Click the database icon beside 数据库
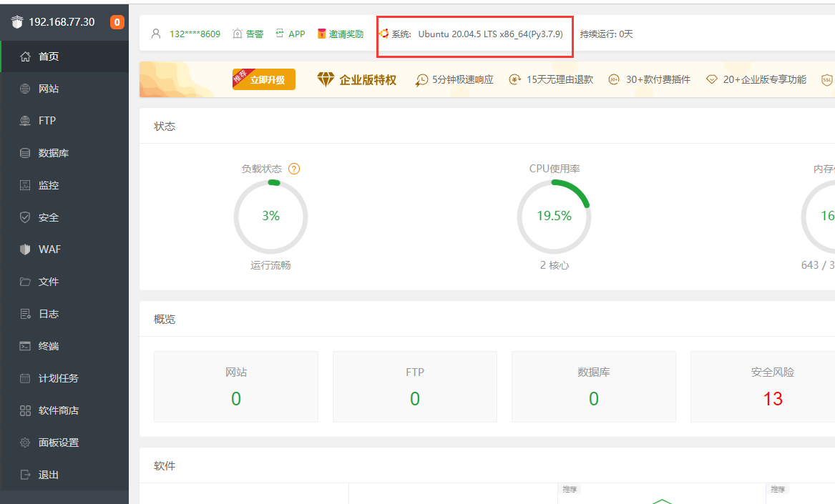 pos(25,153)
